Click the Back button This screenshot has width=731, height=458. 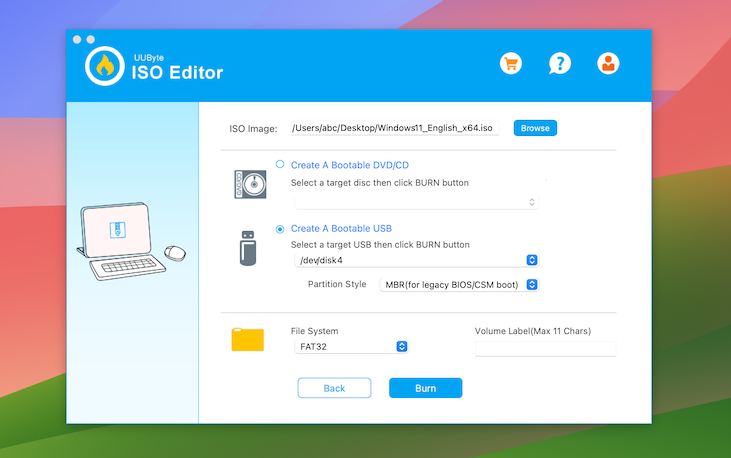pyautogui.click(x=334, y=388)
